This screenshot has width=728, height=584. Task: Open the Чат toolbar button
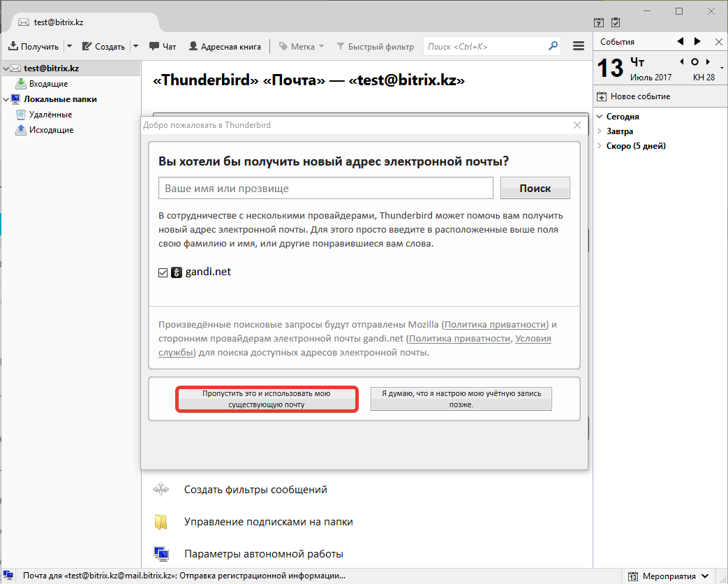coord(163,47)
